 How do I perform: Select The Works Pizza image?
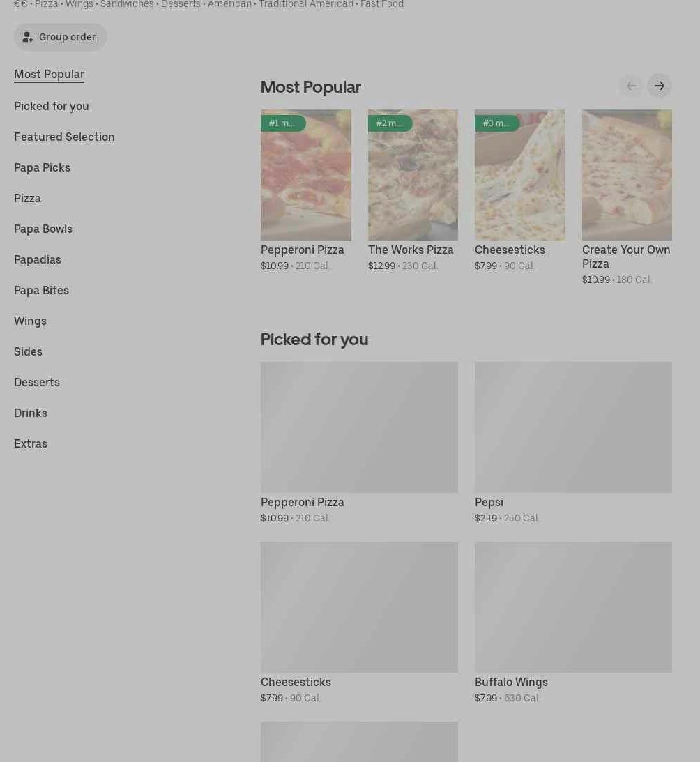[x=413, y=175]
